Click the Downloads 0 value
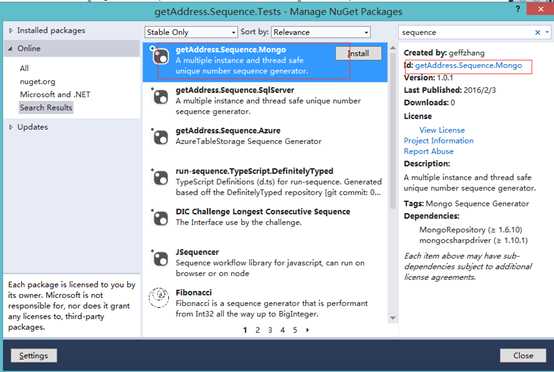The height and width of the screenshot is (372, 554). [x=453, y=103]
